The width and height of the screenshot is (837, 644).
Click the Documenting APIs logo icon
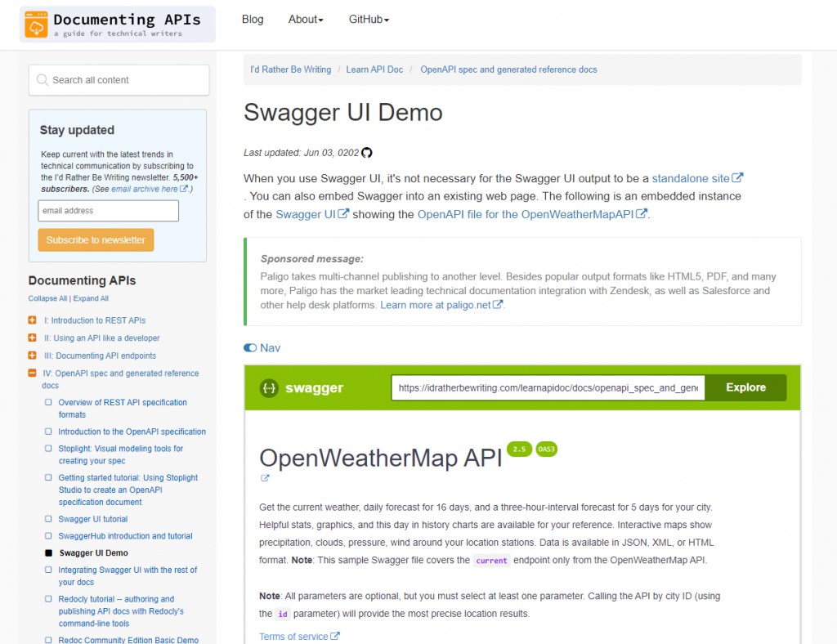(x=36, y=25)
